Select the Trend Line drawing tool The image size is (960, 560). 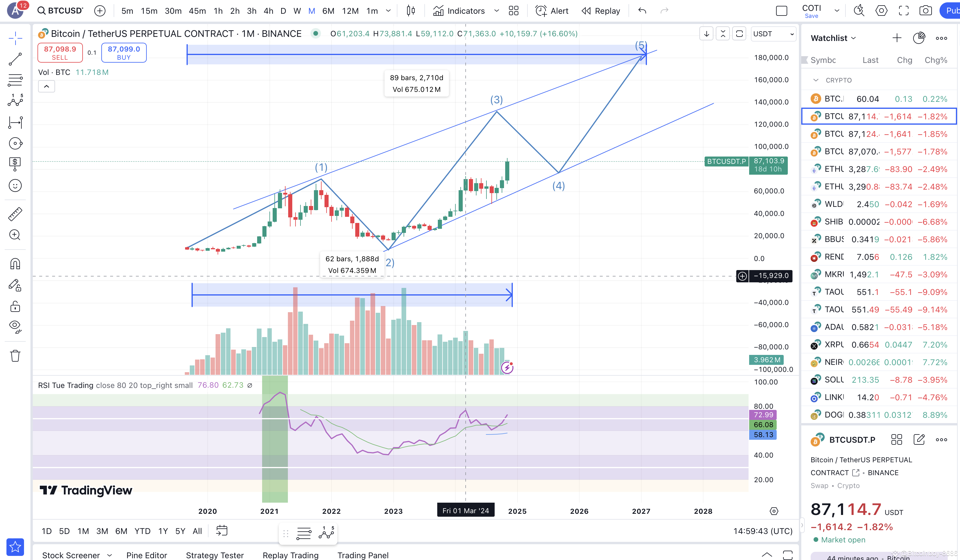pos(15,59)
